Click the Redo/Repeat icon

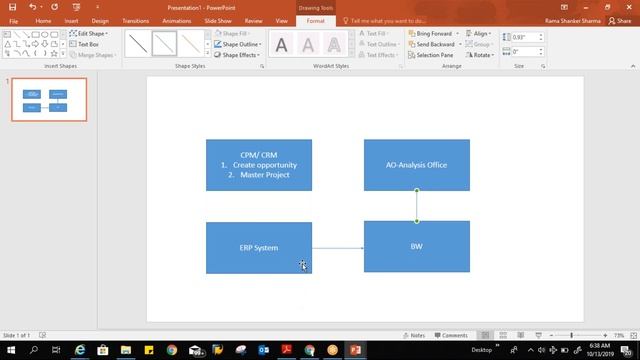pyautogui.click(x=54, y=7)
